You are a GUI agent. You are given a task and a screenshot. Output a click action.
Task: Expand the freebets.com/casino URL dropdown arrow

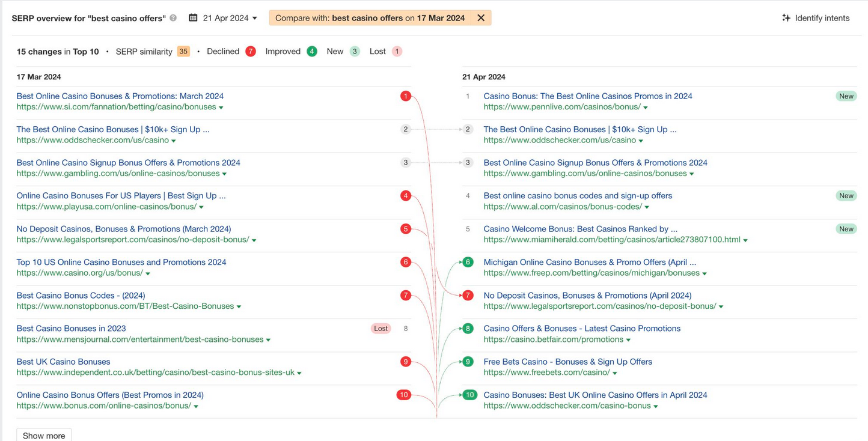pyautogui.click(x=615, y=374)
